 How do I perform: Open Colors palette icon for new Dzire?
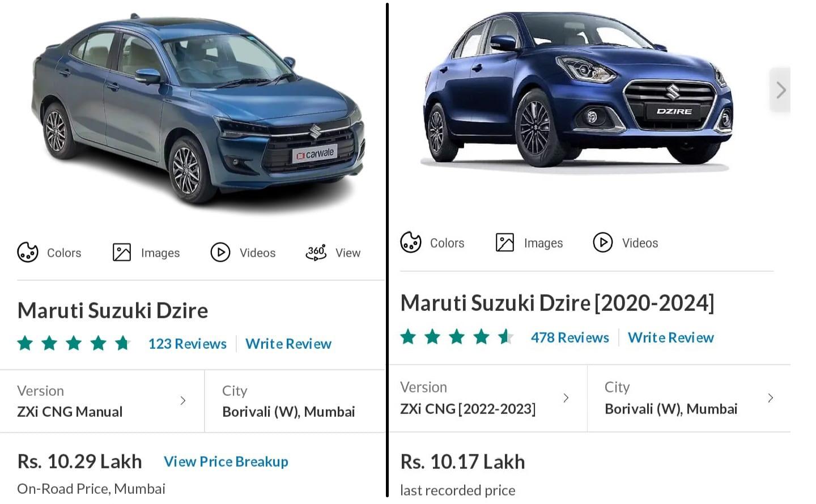(28, 252)
